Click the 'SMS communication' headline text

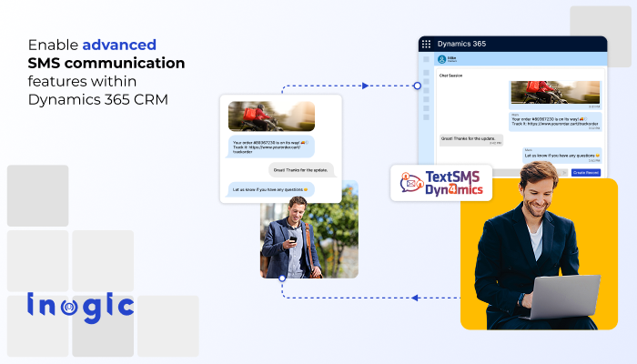pos(106,63)
